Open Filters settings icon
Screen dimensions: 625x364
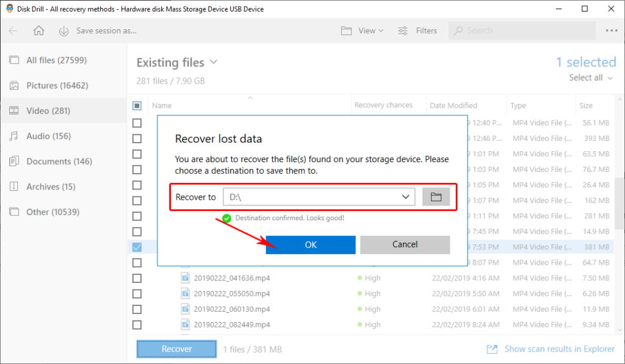(x=403, y=31)
